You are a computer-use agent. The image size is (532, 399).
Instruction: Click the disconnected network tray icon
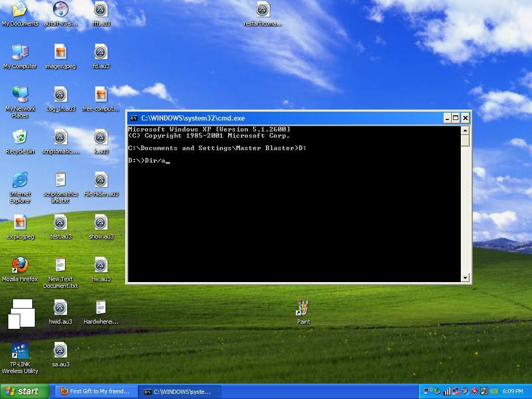456,391
